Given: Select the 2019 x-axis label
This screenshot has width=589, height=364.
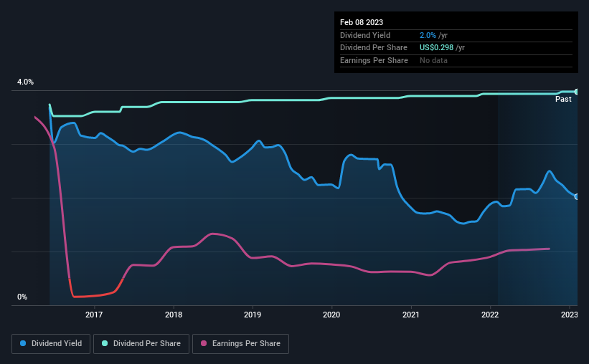Looking at the screenshot, I should click(x=253, y=315).
